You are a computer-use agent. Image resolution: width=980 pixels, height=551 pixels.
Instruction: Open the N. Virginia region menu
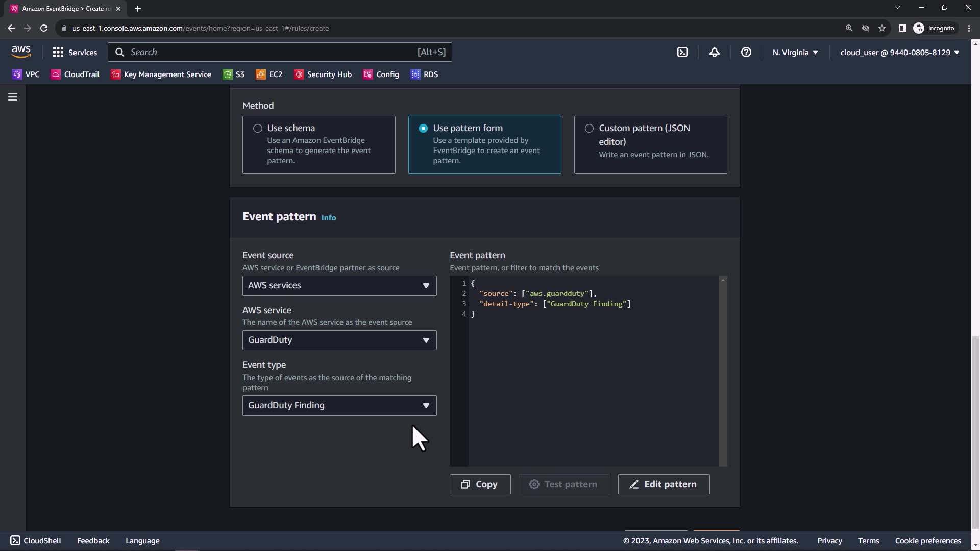[795, 52]
